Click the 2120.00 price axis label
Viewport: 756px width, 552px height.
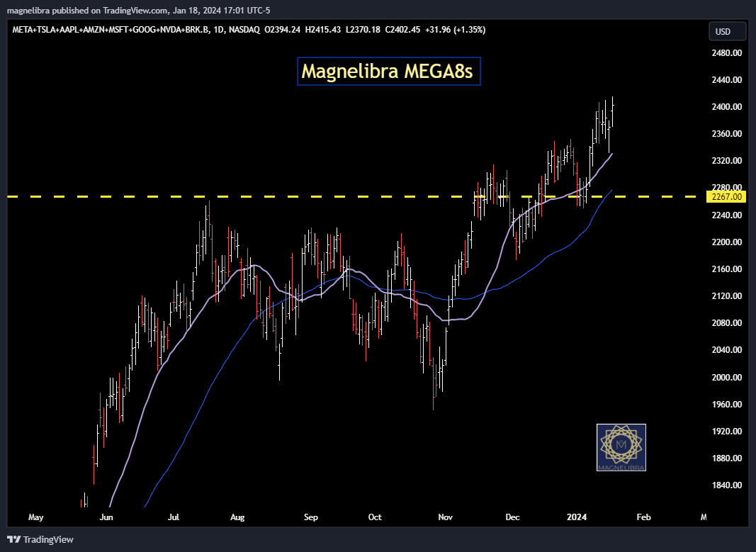[726, 296]
